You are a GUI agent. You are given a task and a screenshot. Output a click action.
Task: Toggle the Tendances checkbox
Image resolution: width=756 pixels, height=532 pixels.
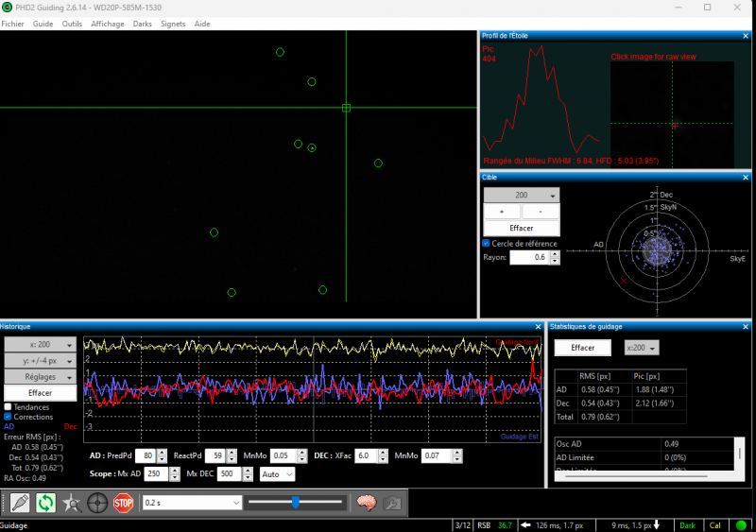(x=8, y=407)
